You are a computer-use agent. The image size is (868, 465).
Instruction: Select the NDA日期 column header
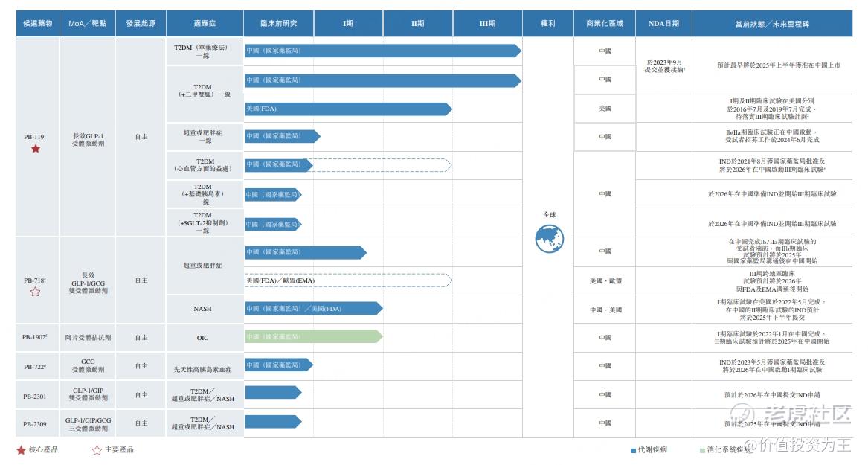(x=663, y=24)
